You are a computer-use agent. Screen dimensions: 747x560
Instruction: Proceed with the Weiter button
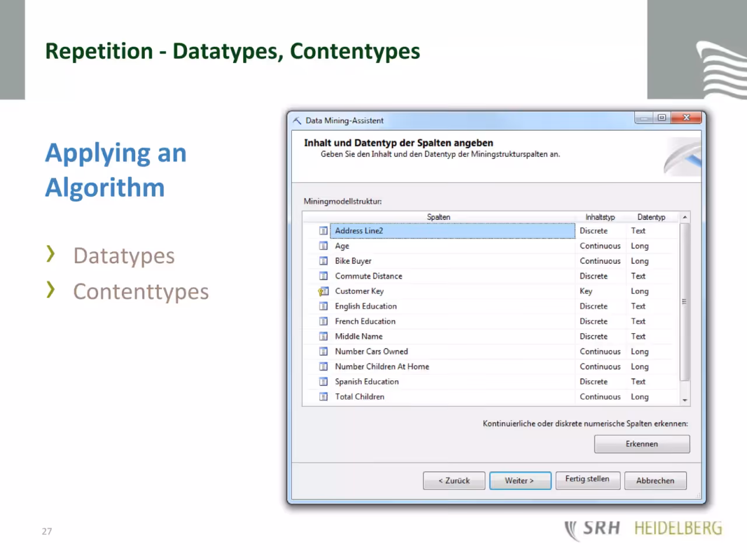pos(520,481)
